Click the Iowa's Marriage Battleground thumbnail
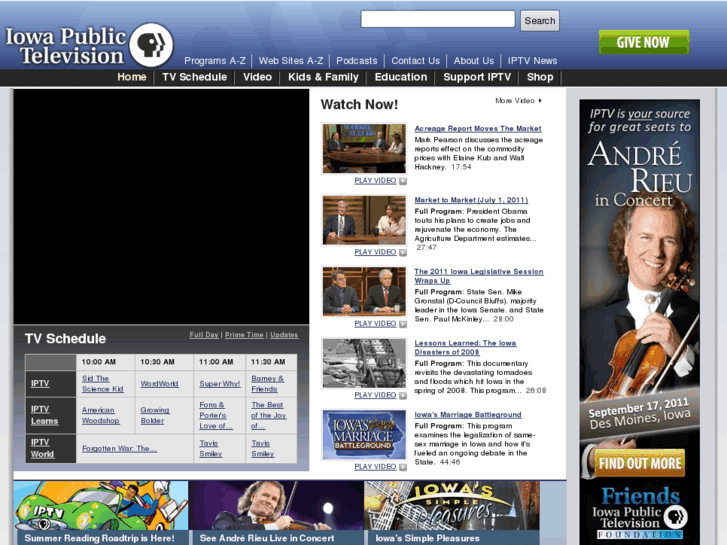This screenshot has height=545, width=727. point(364,435)
